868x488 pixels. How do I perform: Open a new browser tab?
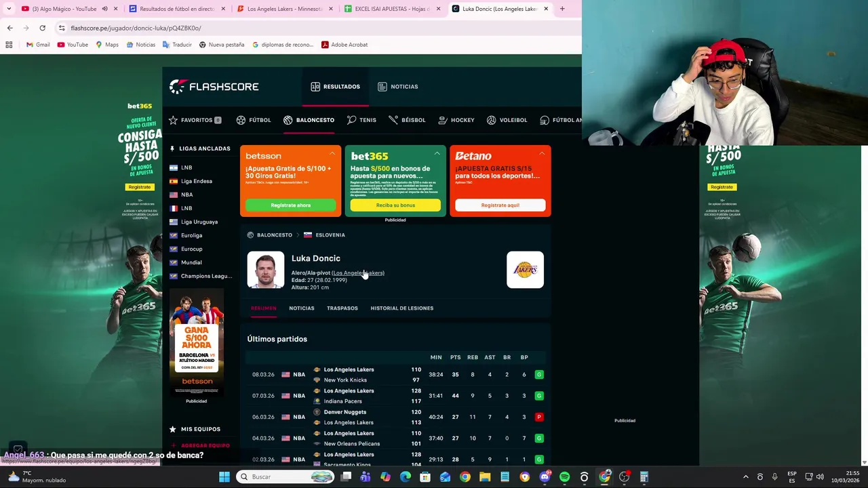point(562,9)
